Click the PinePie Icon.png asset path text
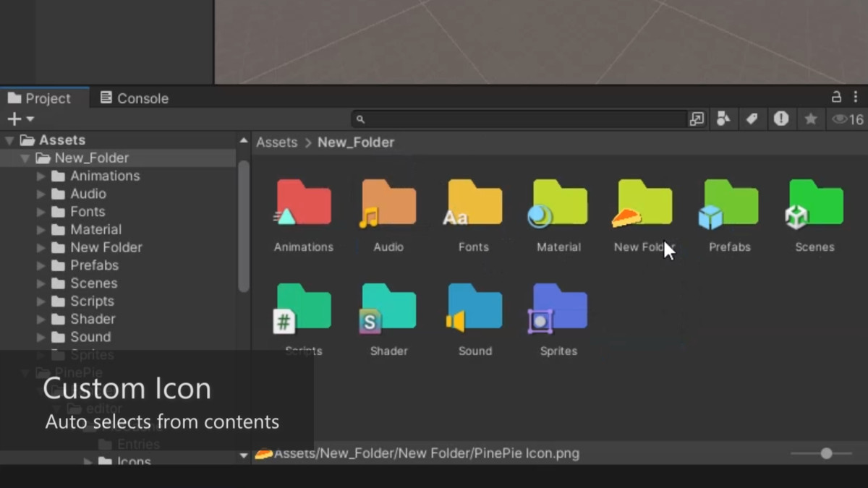868x488 pixels. point(427,454)
